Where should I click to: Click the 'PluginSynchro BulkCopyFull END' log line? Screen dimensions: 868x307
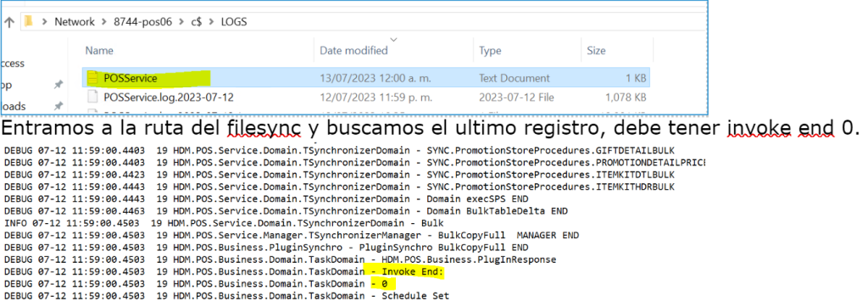click(x=265, y=248)
